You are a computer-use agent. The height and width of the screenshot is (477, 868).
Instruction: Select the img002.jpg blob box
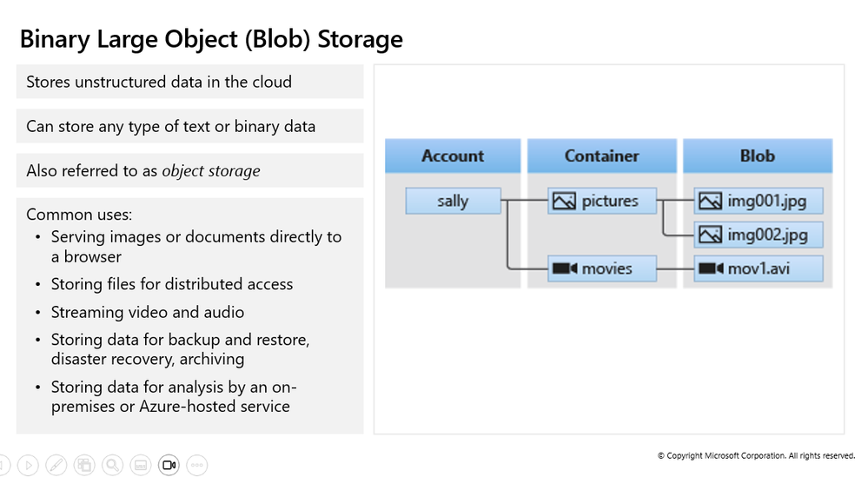click(x=758, y=235)
